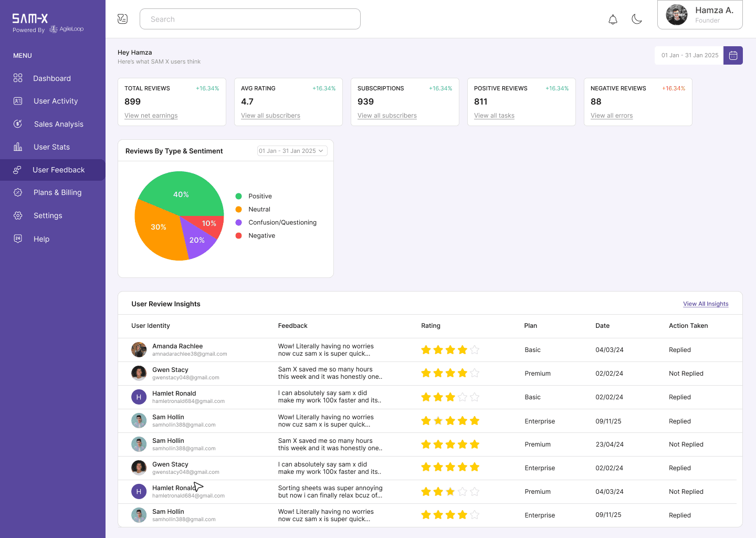Image resolution: width=756 pixels, height=538 pixels.
Task: Click amnadarachlee38@gmail.com email
Action: 190,354
